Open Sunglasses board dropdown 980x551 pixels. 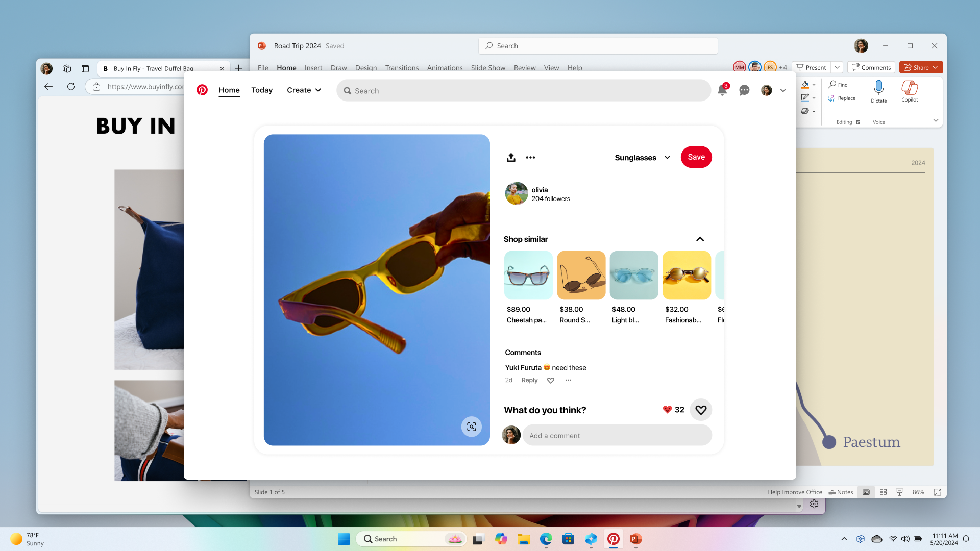click(x=642, y=158)
